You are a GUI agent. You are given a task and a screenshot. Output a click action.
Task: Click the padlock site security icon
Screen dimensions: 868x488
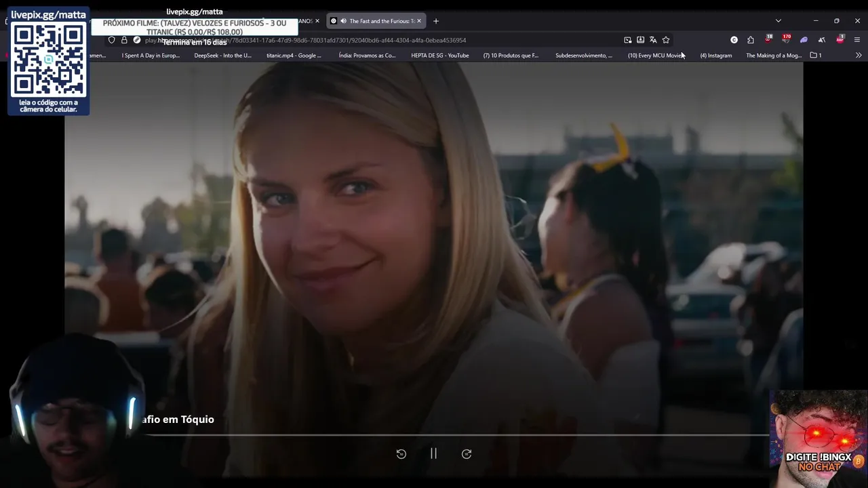(124, 40)
